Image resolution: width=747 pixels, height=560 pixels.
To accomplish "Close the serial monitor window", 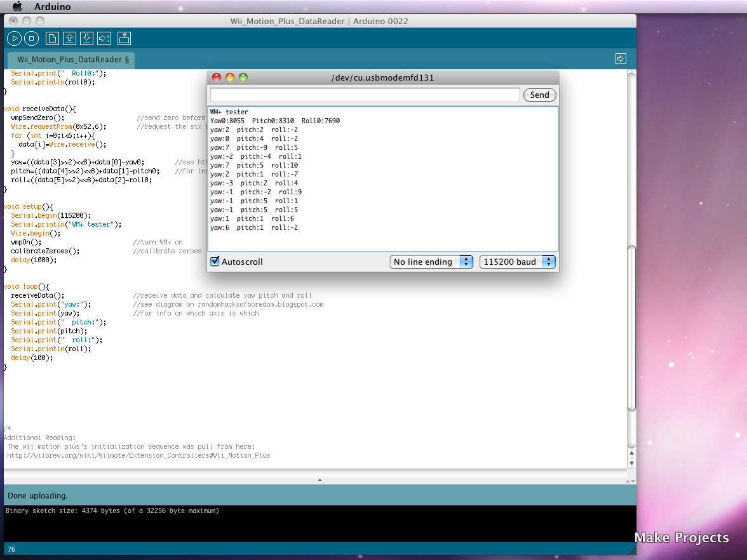I will coord(216,77).
